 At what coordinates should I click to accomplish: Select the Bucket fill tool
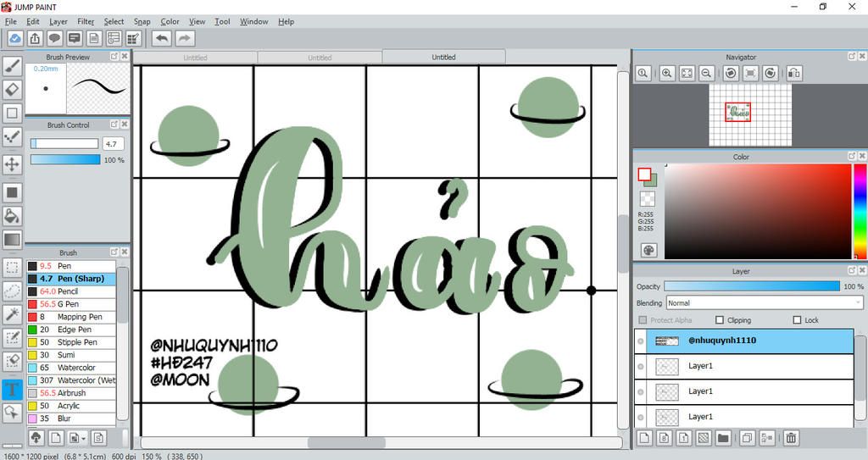pyautogui.click(x=12, y=216)
